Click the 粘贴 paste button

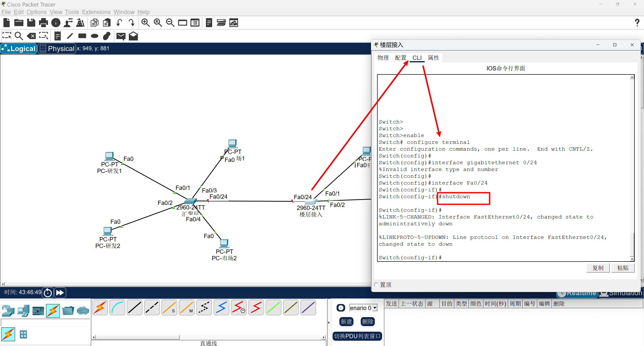(623, 268)
